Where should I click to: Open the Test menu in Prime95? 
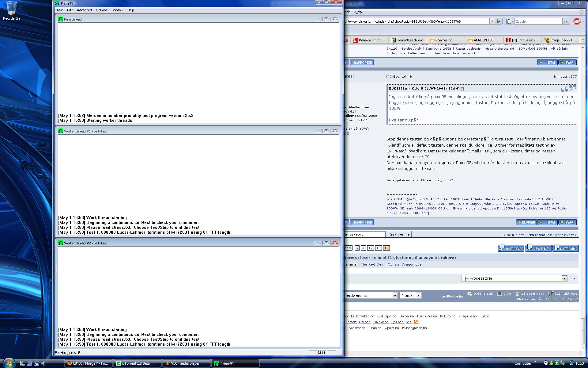(59, 10)
